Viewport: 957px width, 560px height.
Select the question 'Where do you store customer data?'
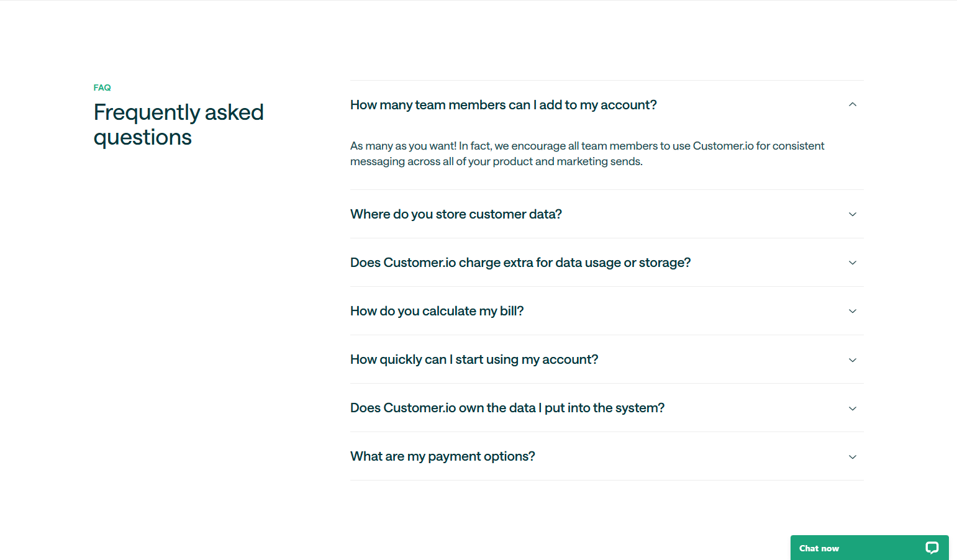(456, 214)
